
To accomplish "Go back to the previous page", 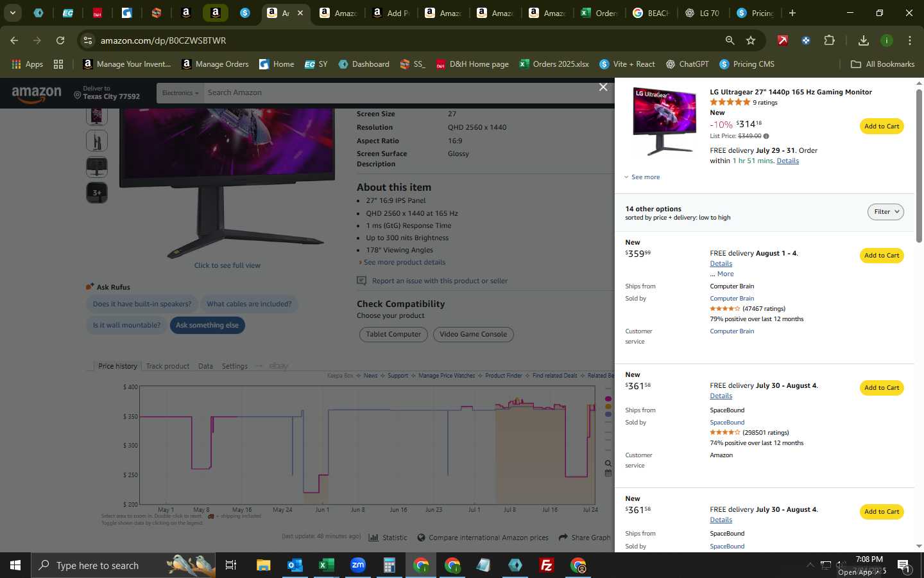I will point(14,40).
